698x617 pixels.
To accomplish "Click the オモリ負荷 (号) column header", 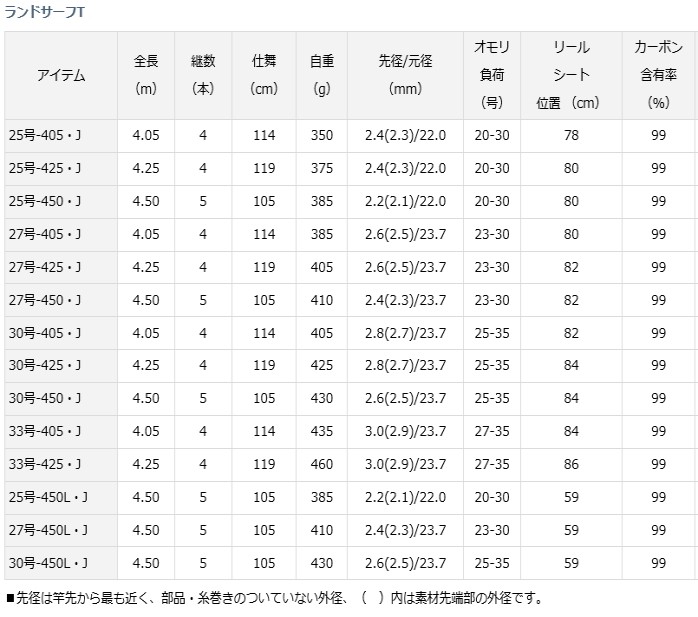I will point(491,75).
